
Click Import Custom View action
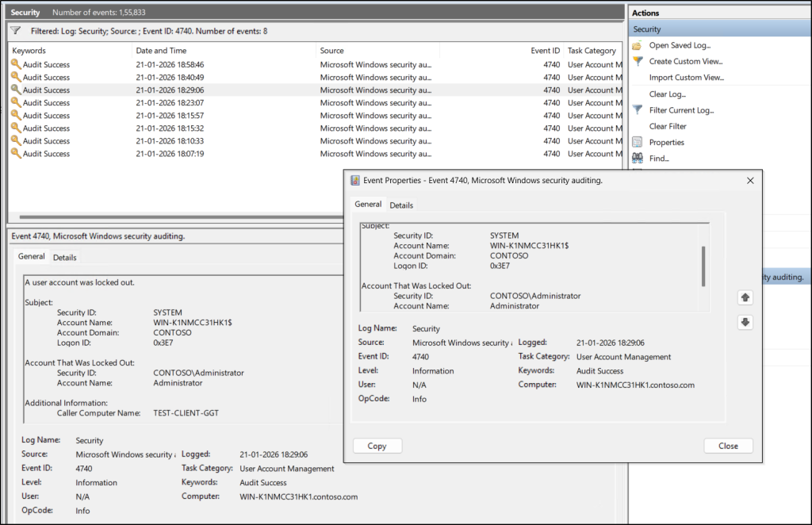pyautogui.click(x=686, y=77)
